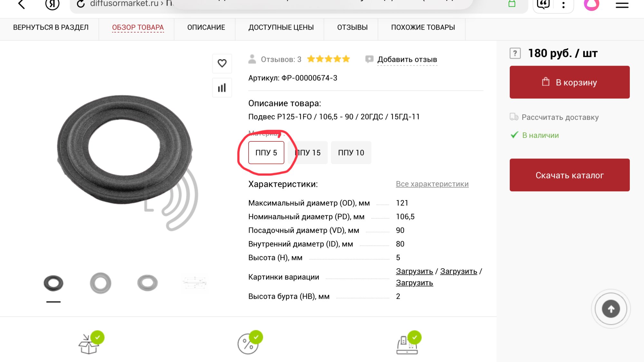Click the price question mark icon
This screenshot has height=362, width=644.
[515, 53]
